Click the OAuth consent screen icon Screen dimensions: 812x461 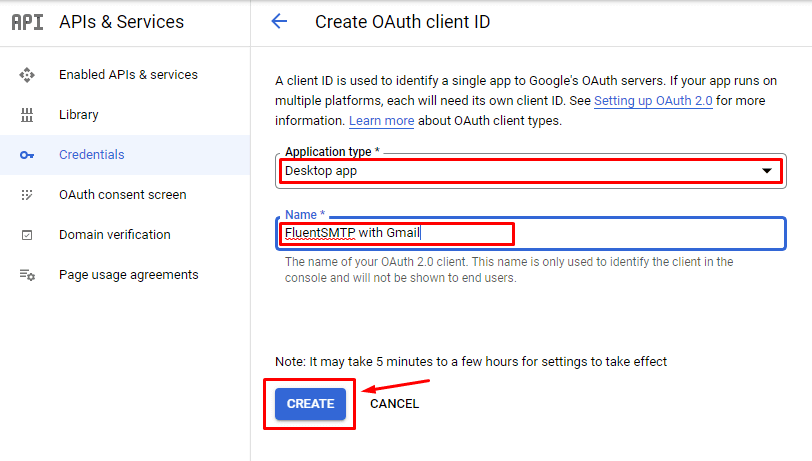[27, 195]
